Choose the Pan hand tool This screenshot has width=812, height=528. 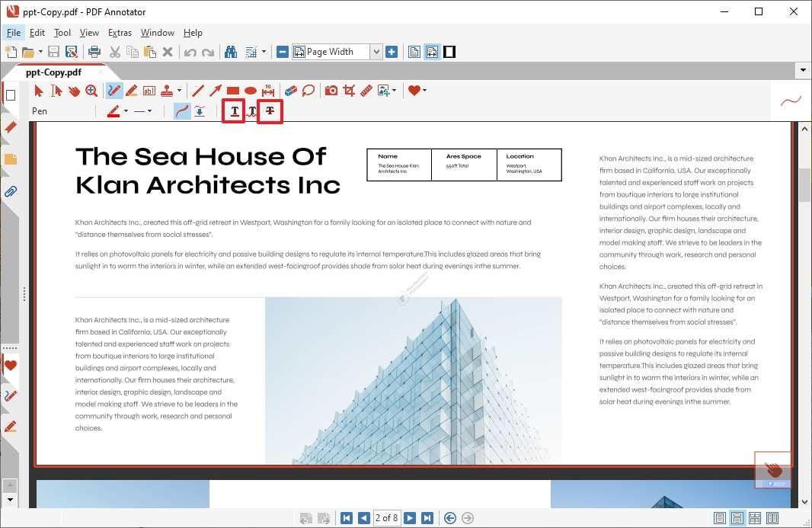74,91
